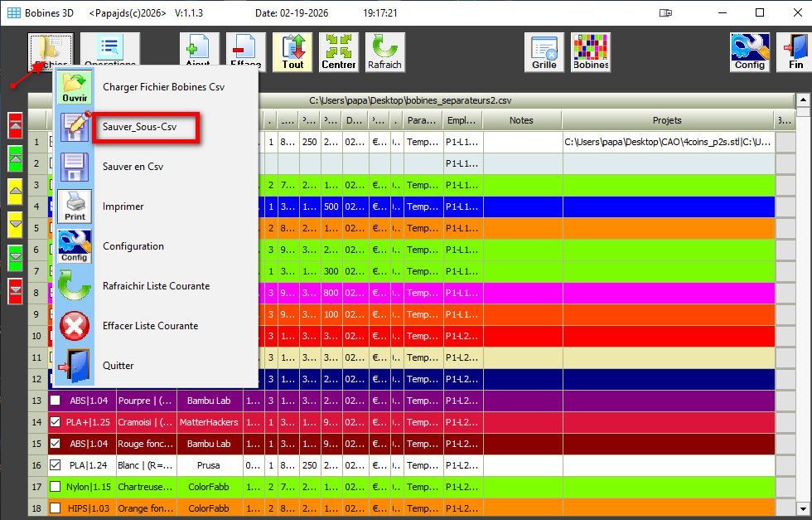Untick the checkbox in row 16
Viewport: 812px width, 520px height.
55,465
